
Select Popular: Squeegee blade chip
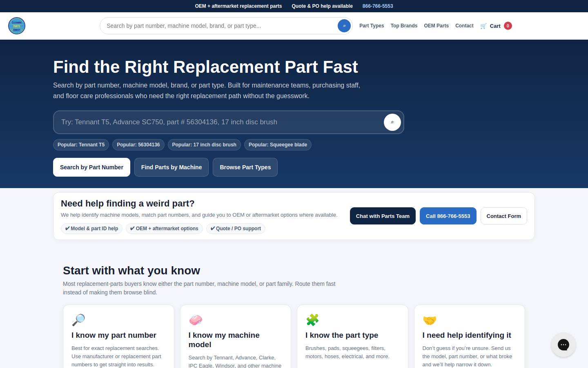[278, 145]
